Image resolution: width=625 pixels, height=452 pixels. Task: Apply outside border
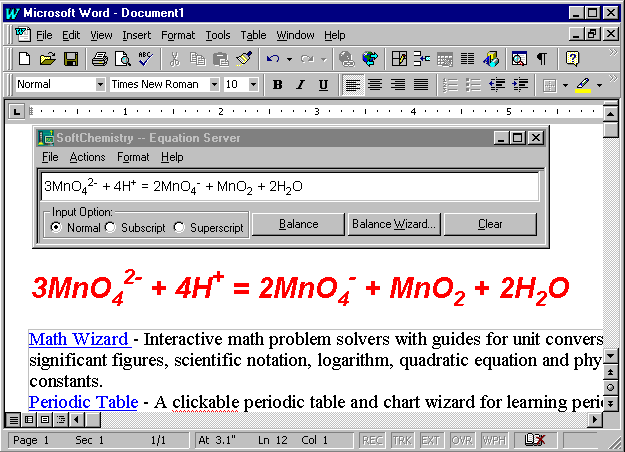coord(550,85)
